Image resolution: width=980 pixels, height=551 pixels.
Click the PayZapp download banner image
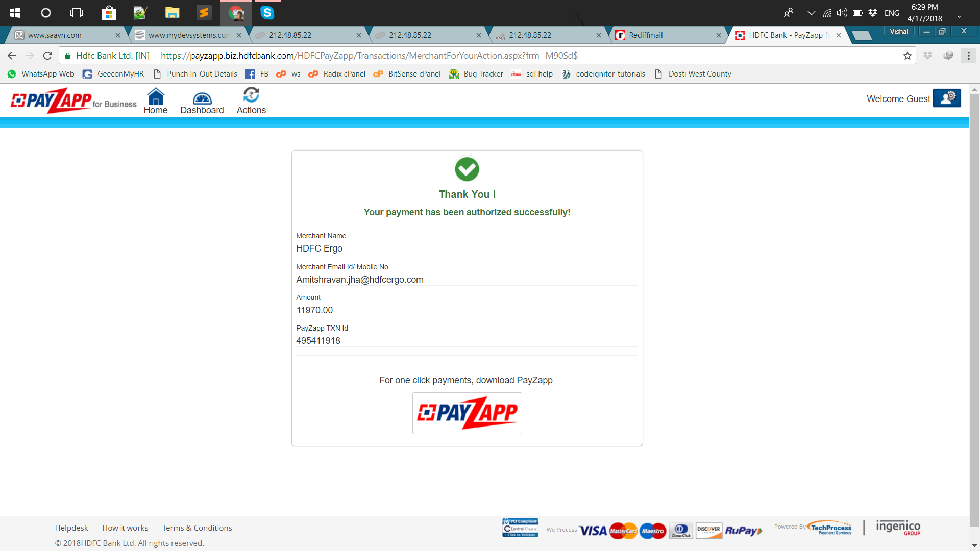(x=467, y=413)
